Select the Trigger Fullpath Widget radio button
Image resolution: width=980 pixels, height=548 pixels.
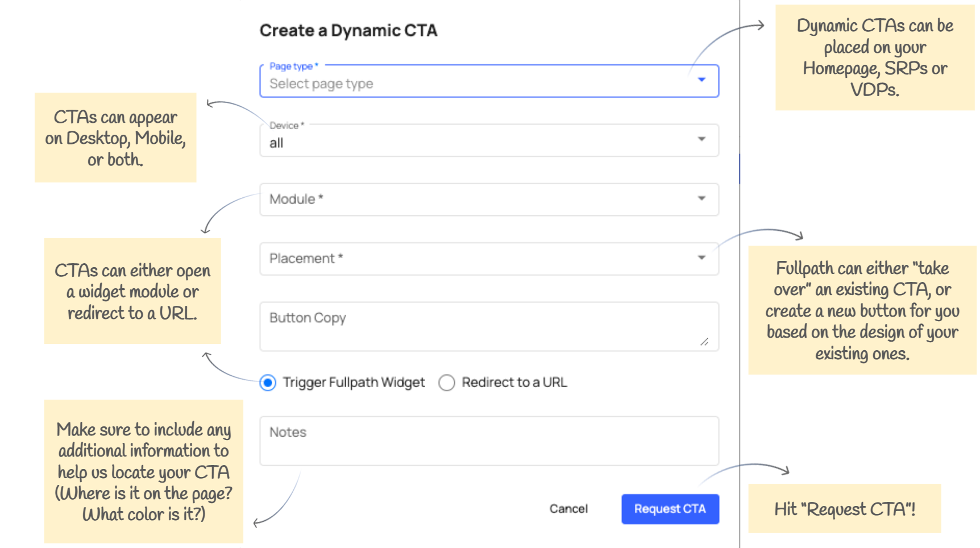click(268, 383)
